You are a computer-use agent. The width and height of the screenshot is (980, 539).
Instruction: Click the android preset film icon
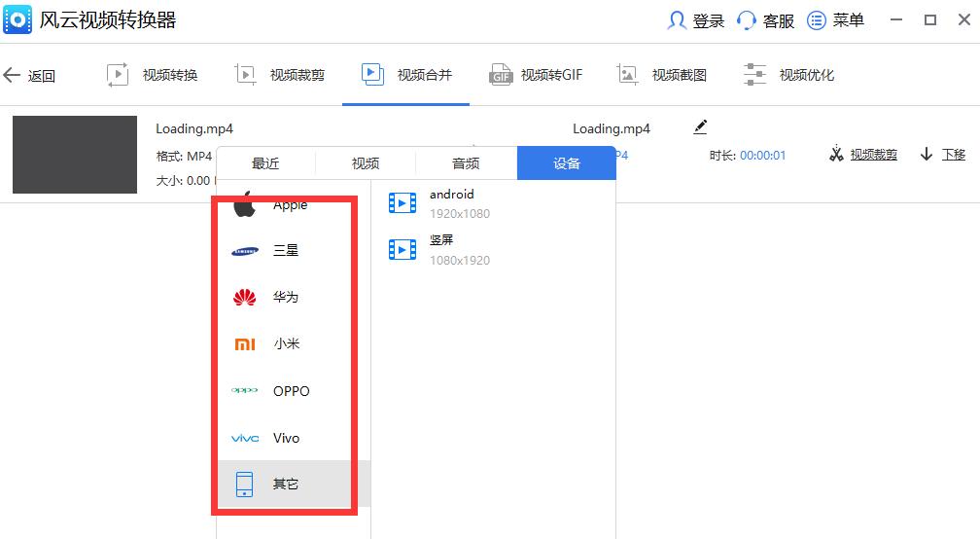coord(402,203)
